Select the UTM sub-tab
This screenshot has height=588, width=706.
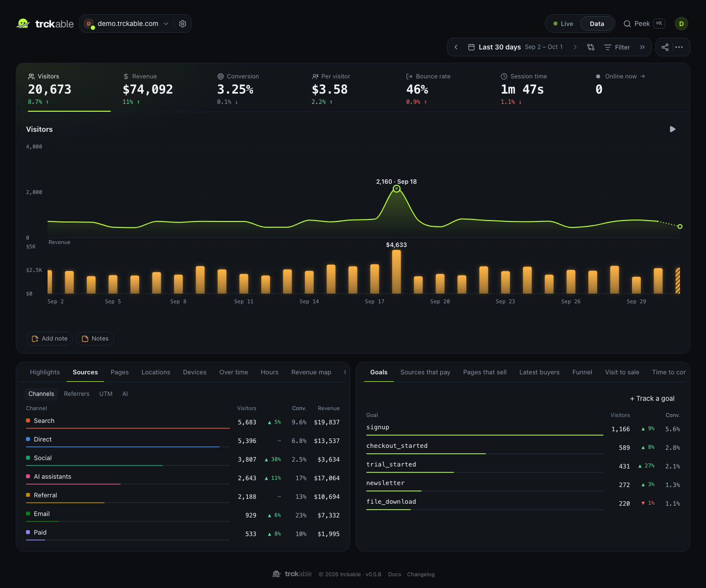106,394
